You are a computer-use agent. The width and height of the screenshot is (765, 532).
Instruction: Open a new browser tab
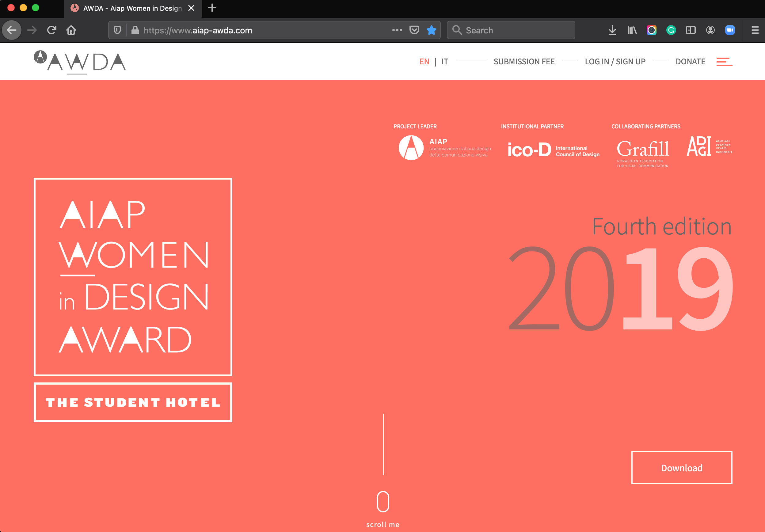click(212, 8)
